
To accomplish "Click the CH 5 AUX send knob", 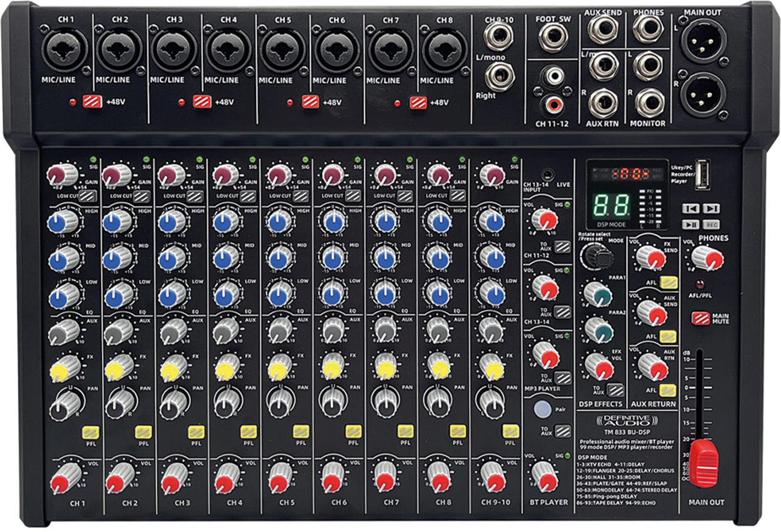I will point(280,330).
